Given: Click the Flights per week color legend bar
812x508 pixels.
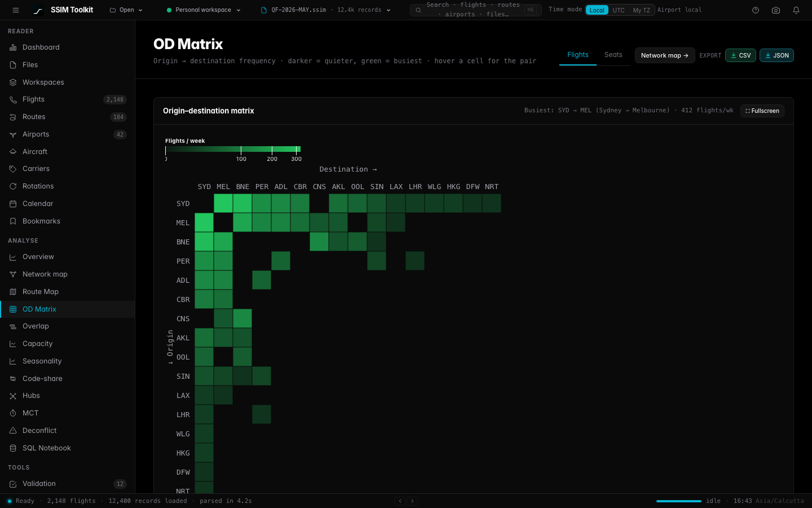Looking at the screenshot, I should point(233,149).
